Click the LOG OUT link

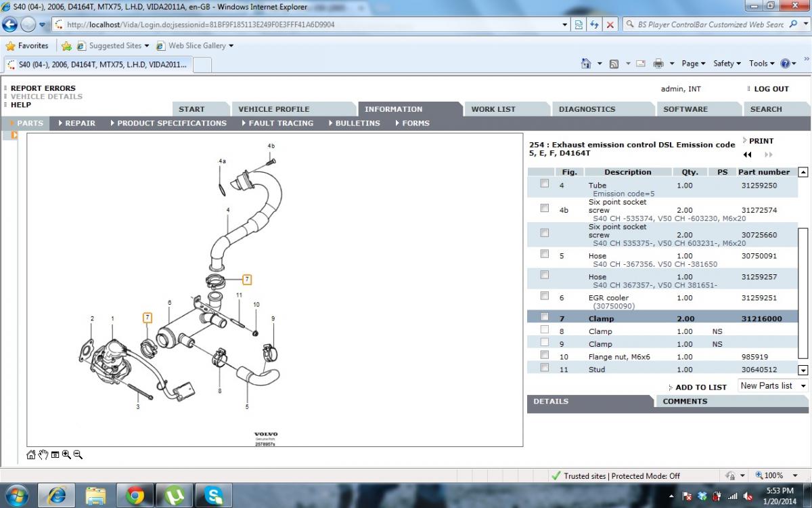point(771,89)
